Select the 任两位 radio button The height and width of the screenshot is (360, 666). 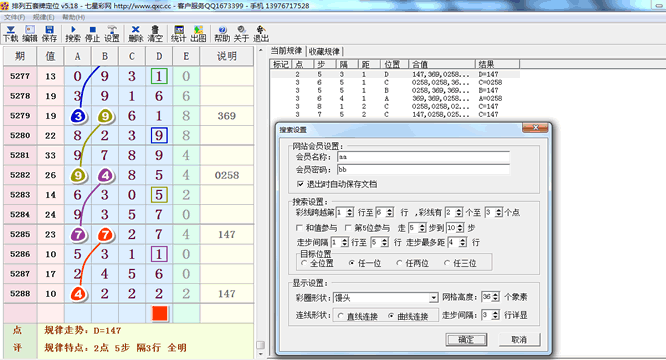[x=399, y=263]
